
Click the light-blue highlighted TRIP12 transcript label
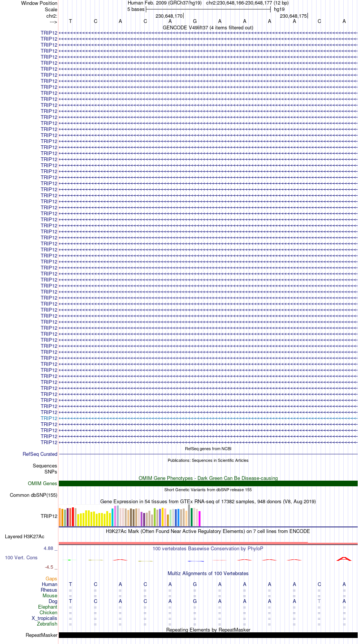coord(49,418)
